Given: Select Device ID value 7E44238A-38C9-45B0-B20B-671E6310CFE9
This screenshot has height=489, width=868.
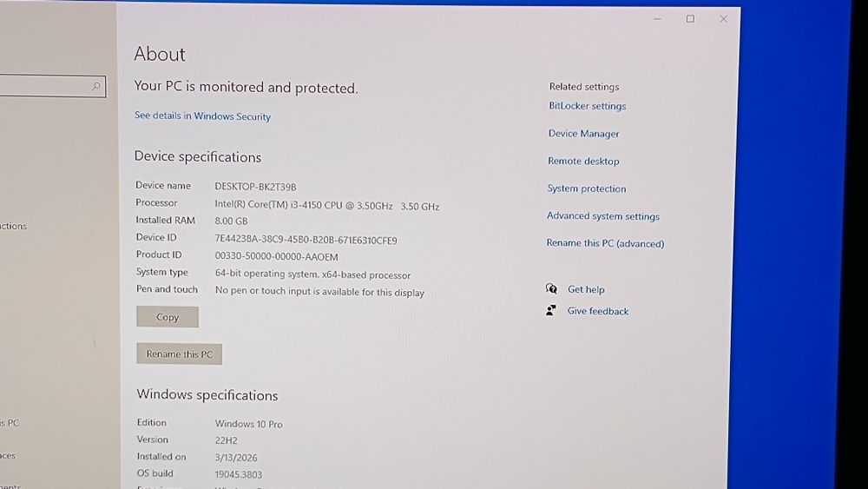Looking at the screenshot, I should click(306, 240).
